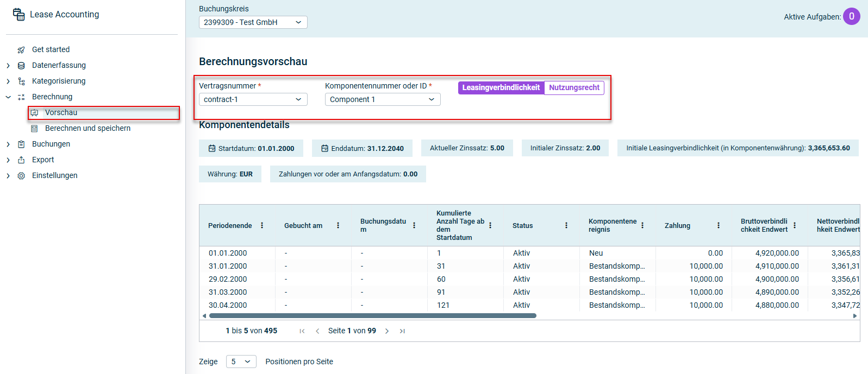Screen dimensions: 868x374
Task: Select the Leasingverbindlichkeit view toggle
Action: [x=501, y=88]
